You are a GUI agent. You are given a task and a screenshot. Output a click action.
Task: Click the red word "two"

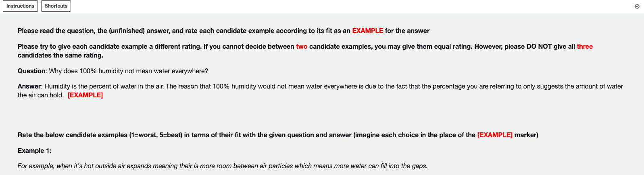click(302, 47)
